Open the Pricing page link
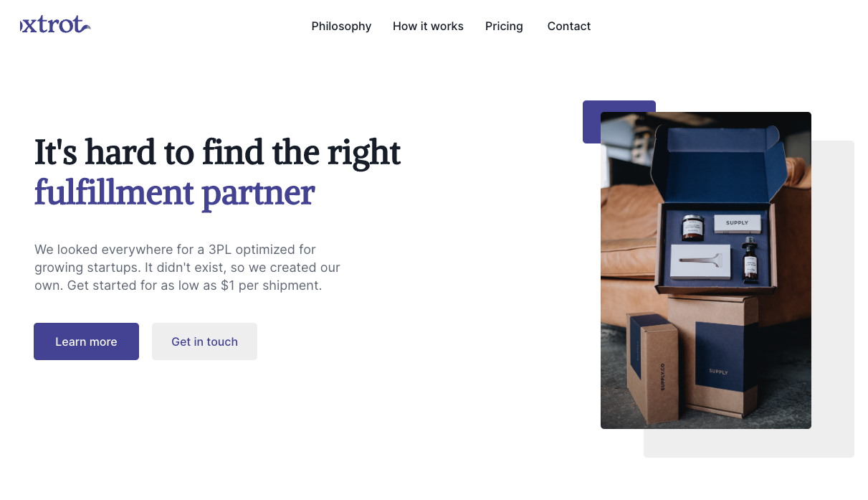Image resolution: width=868 pixels, height=500 pixels. (x=504, y=27)
